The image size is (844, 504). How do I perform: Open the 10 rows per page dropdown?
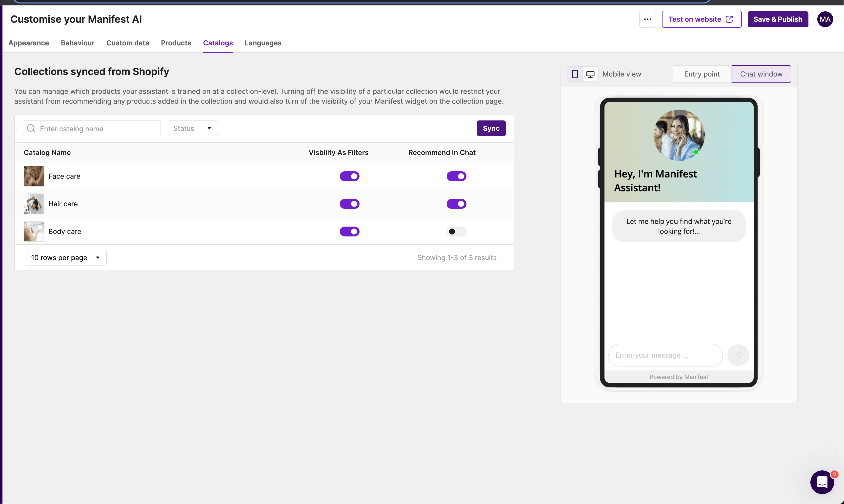point(67,258)
